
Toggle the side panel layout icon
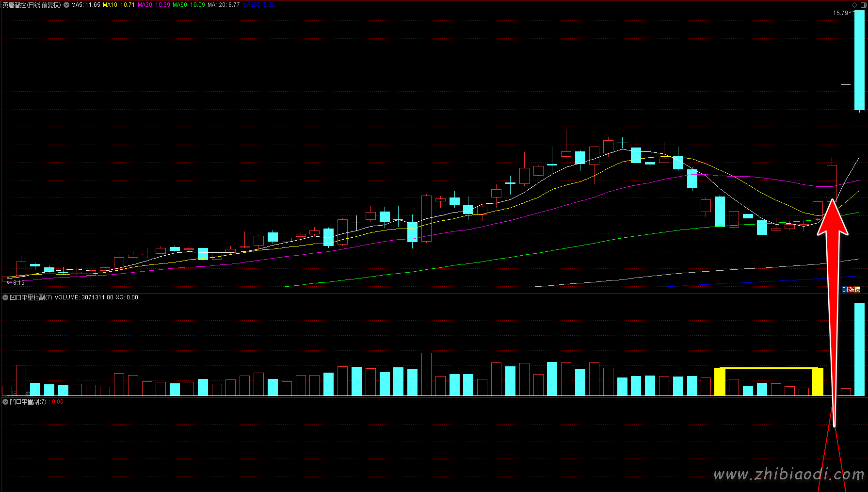863,5
